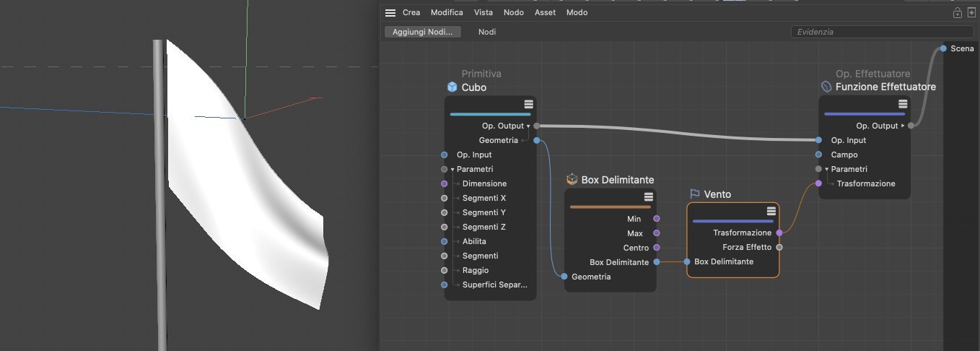Click the Vento node flag icon
This screenshot has height=351, width=980.
tap(694, 194)
